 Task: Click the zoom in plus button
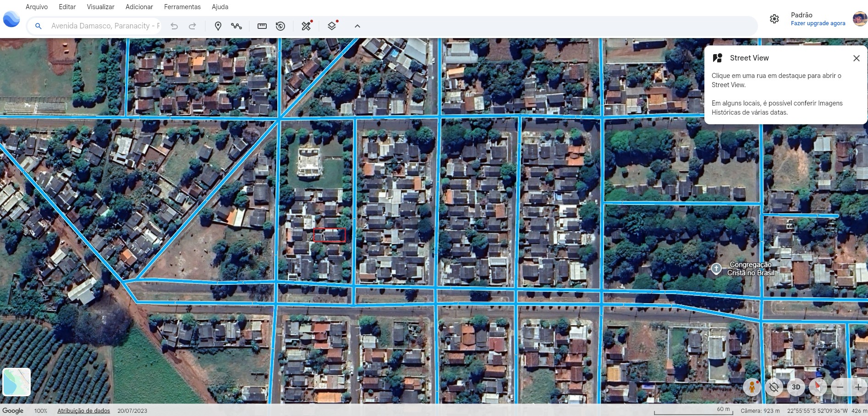tap(858, 387)
